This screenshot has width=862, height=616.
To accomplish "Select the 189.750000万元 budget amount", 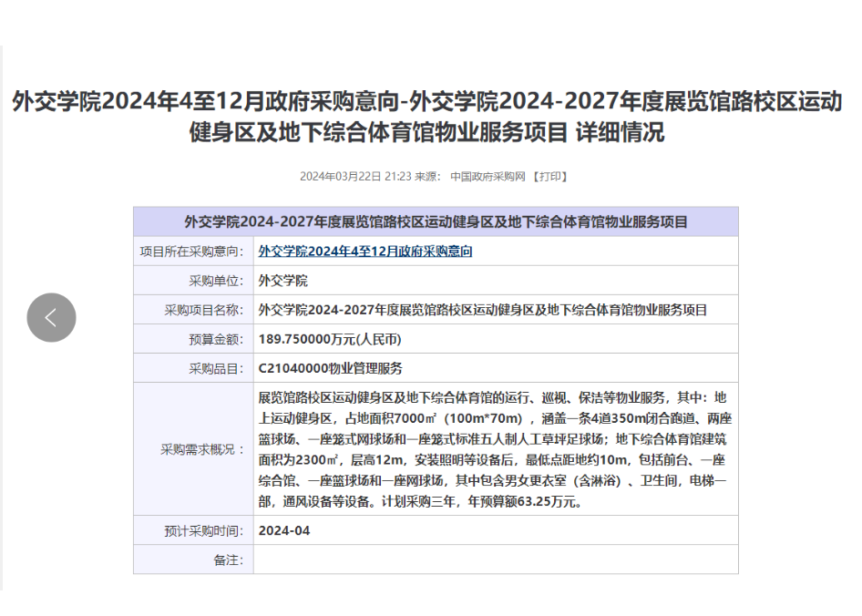I will tap(330, 339).
